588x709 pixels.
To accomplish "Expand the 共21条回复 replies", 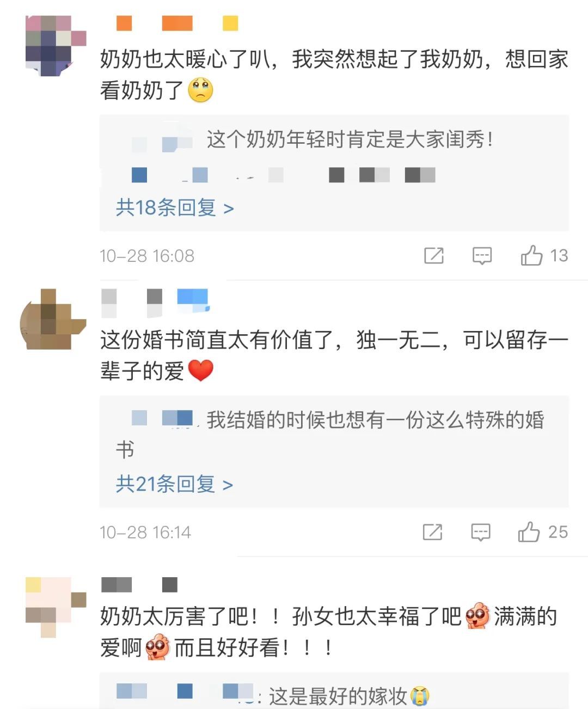I will (174, 484).
